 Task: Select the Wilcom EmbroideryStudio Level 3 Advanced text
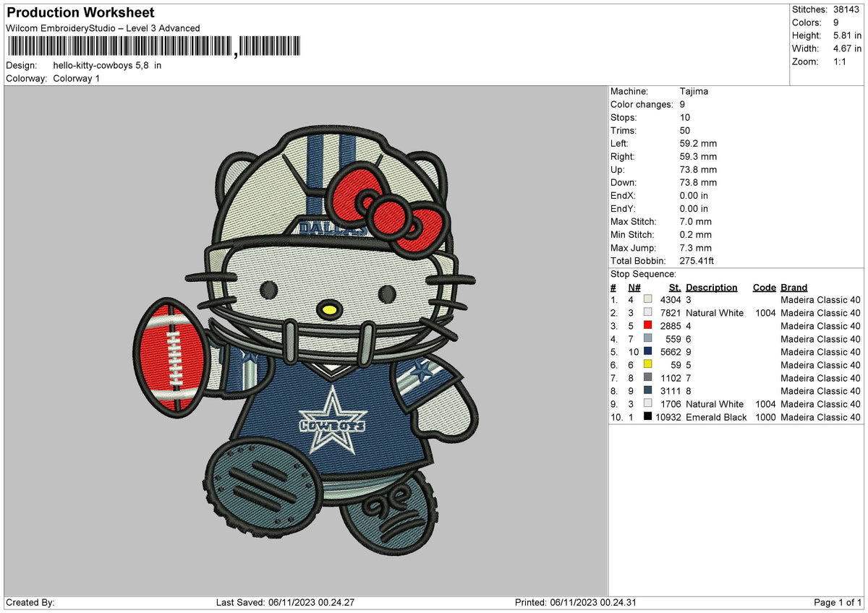click(103, 28)
